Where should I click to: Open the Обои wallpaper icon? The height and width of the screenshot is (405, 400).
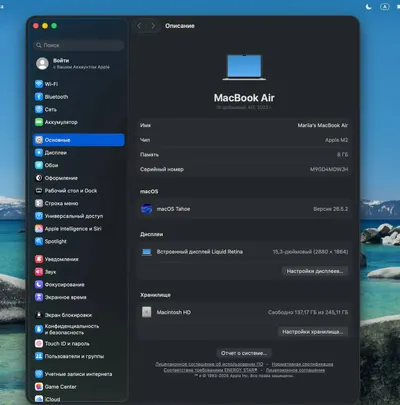click(39, 165)
